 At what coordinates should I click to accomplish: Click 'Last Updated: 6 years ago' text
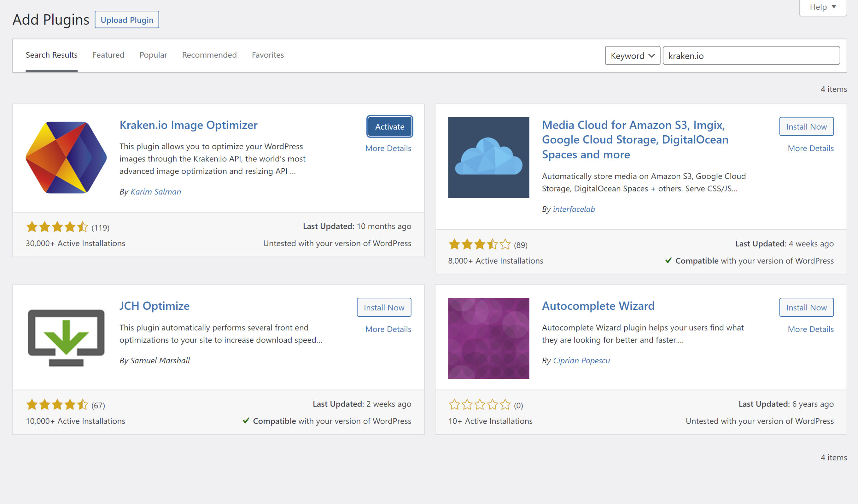click(786, 404)
